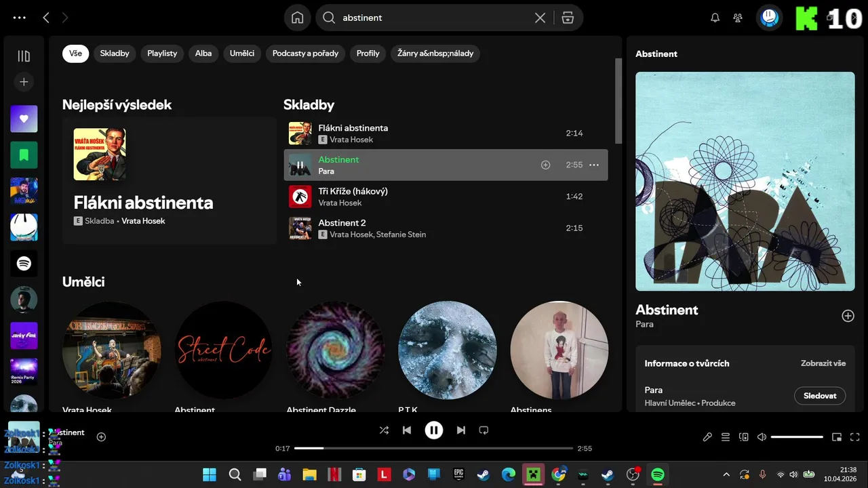The height and width of the screenshot is (488, 868).
Task: Mute the volume speaker icon
Action: 762,437
